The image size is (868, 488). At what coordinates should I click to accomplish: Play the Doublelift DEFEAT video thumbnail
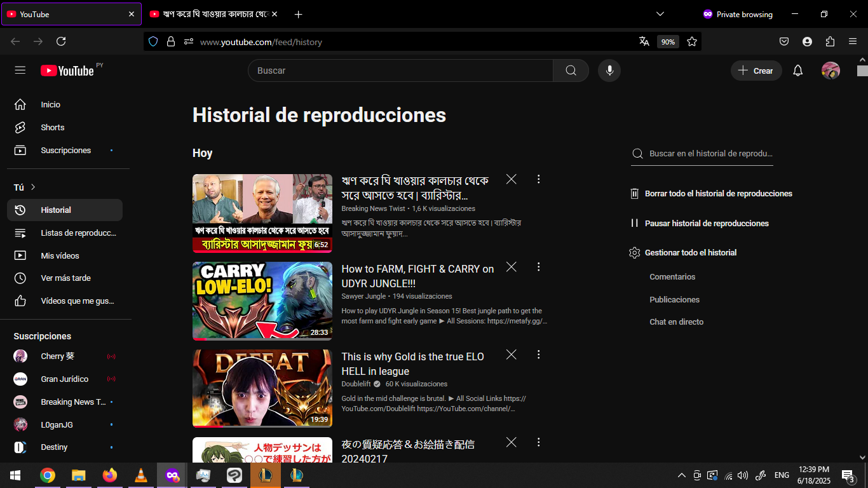(262, 389)
